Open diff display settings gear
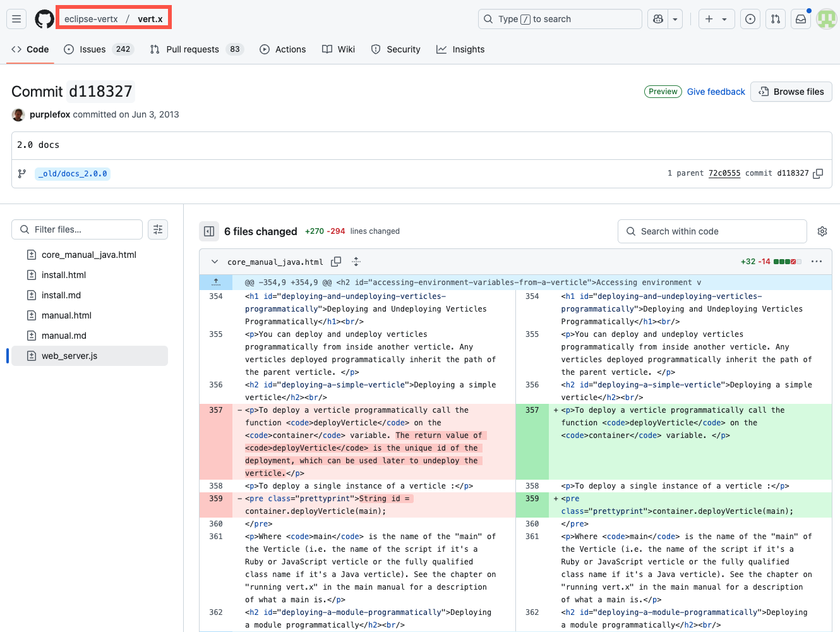The height and width of the screenshot is (632, 840). (x=822, y=231)
